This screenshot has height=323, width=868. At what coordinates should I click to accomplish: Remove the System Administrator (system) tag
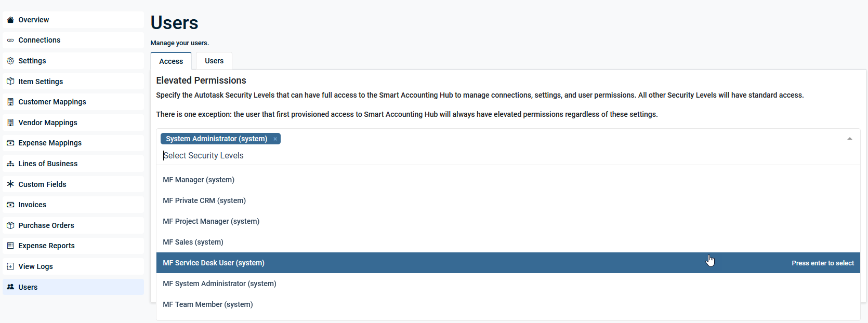pyautogui.click(x=275, y=139)
